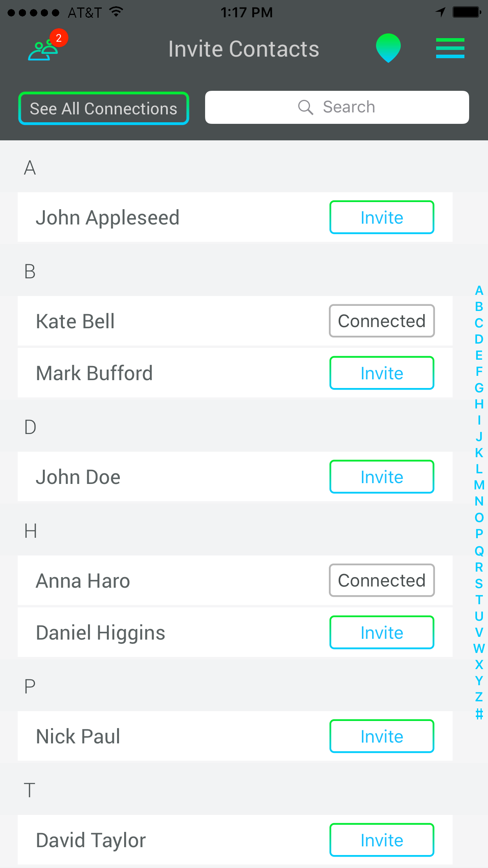Tap the location services arrow icon
The height and width of the screenshot is (868, 488).
[x=441, y=12]
